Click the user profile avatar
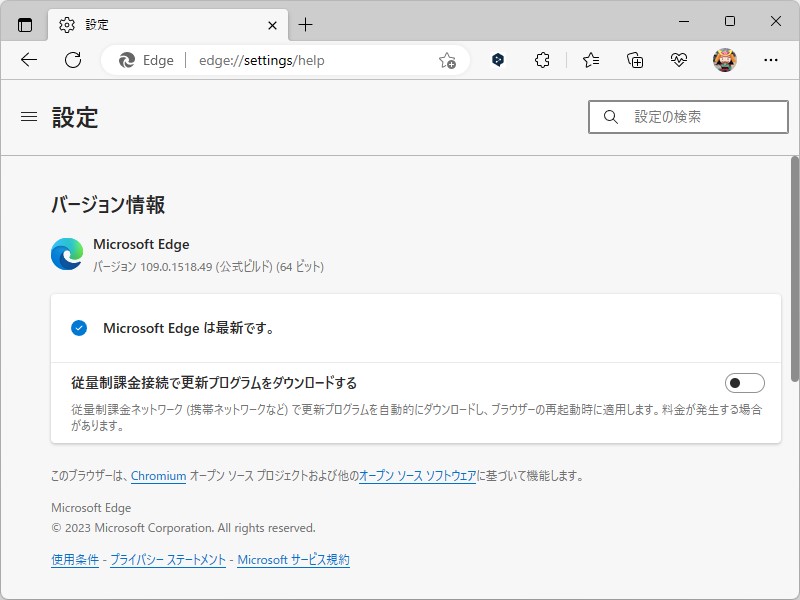Screen dimensions: 800x600 pyautogui.click(x=724, y=60)
